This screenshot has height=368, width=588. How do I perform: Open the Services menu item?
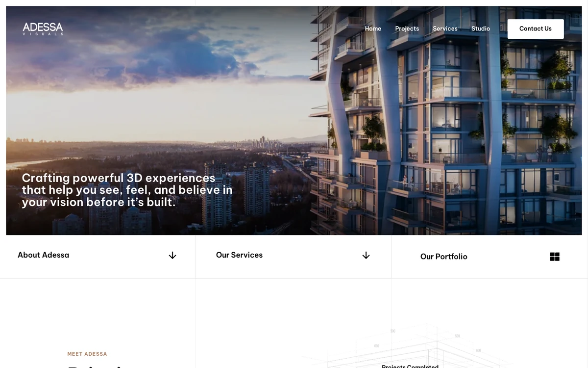click(445, 28)
